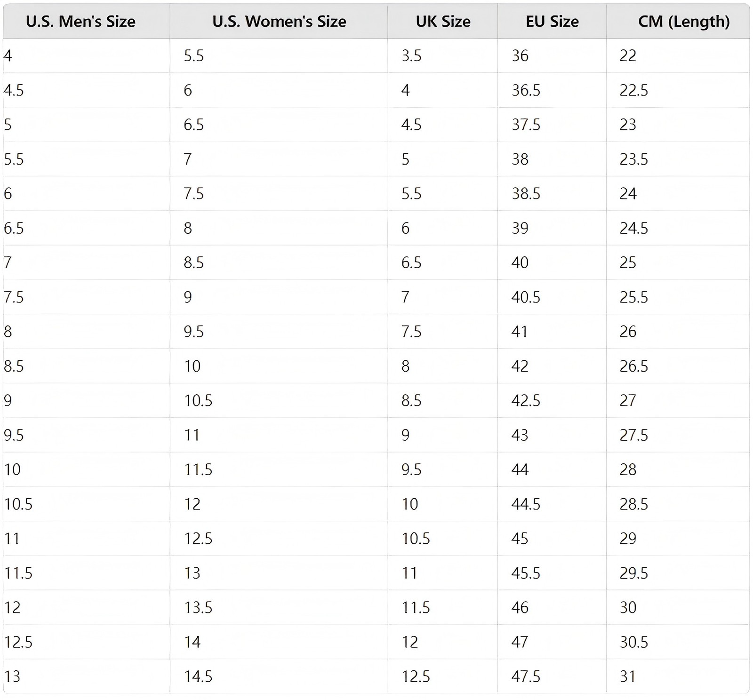Select the UK Size header cell
Viewport: 753px width, 700px height.
coord(442,21)
